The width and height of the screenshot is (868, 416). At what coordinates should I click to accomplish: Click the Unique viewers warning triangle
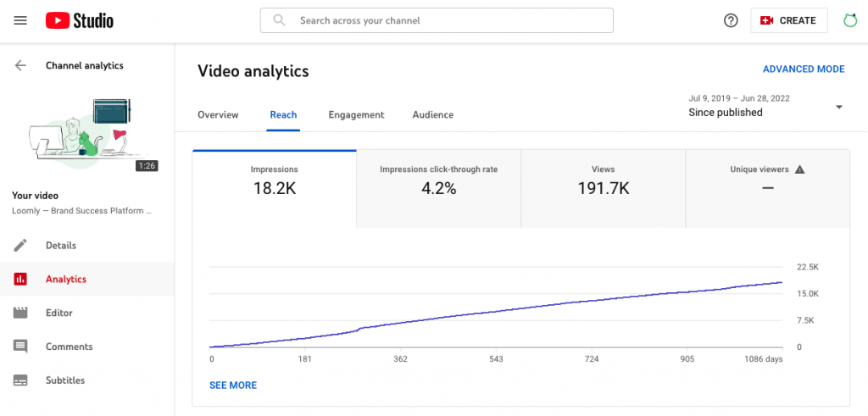pos(799,169)
